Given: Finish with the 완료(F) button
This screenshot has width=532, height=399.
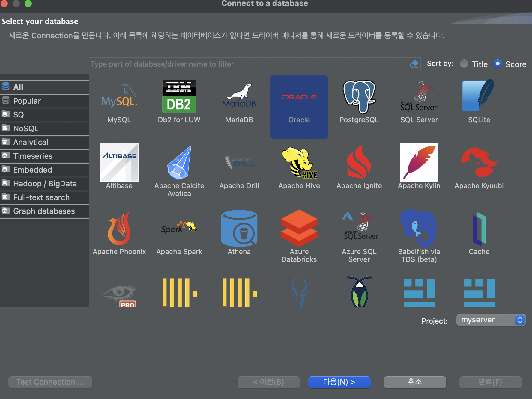Looking at the screenshot, I should click(x=490, y=382).
